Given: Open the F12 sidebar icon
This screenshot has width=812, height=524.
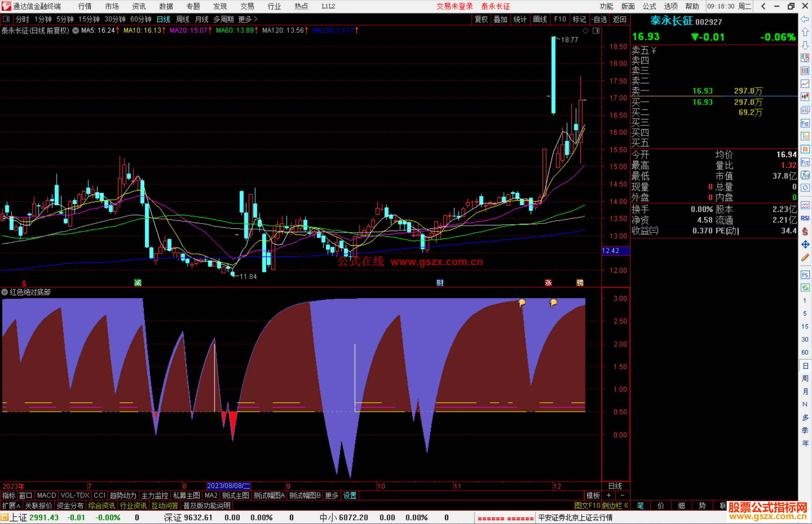Looking at the screenshot, I should click(805, 162).
